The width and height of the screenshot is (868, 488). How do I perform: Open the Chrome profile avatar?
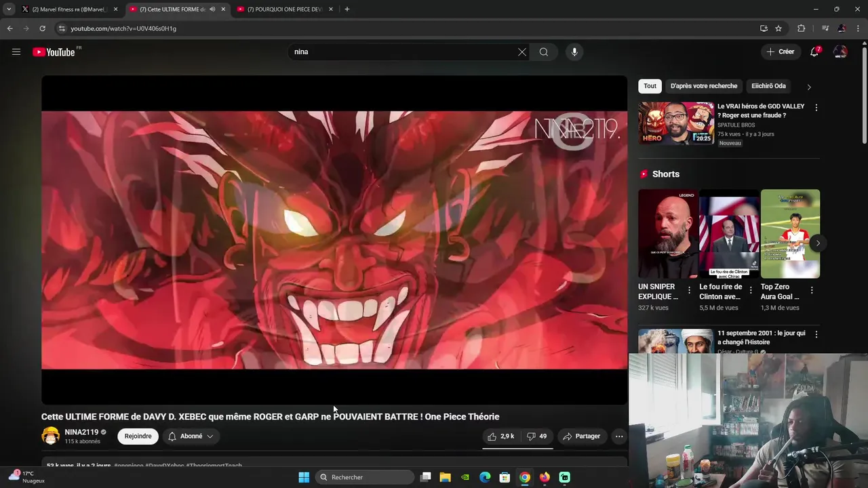[842, 28]
